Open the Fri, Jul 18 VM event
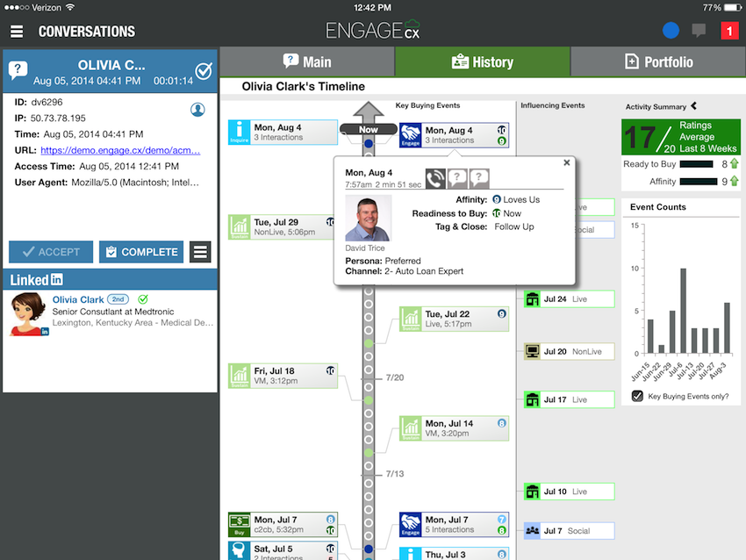This screenshot has height=560, width=746. pos(283,376)
